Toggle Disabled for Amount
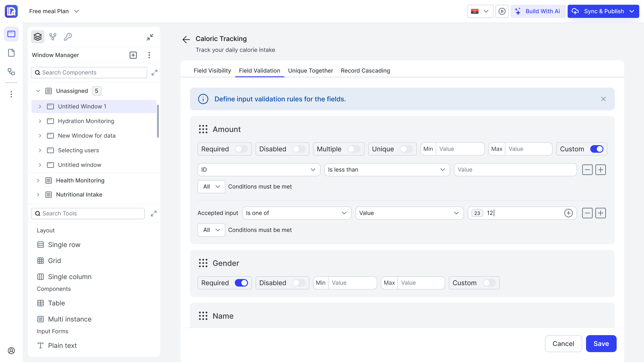Image resolution: width=644 pixels, height=362 pixels. [299, 149]
